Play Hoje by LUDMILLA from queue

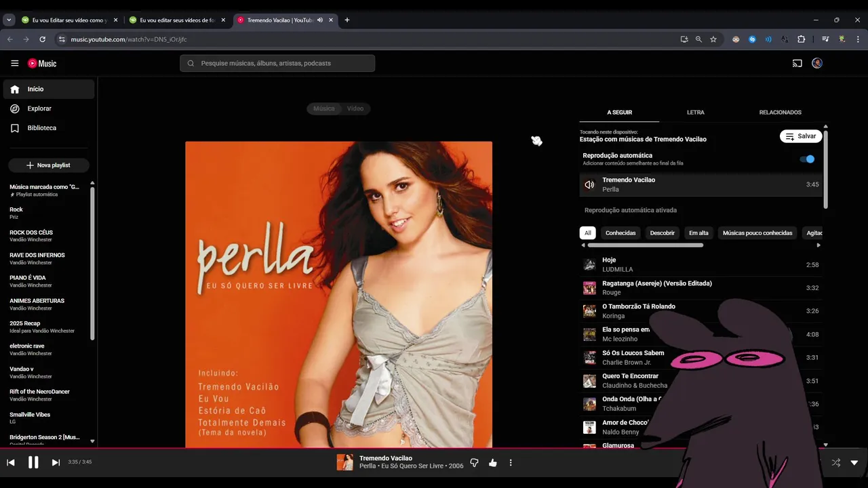tap(701, 264)
